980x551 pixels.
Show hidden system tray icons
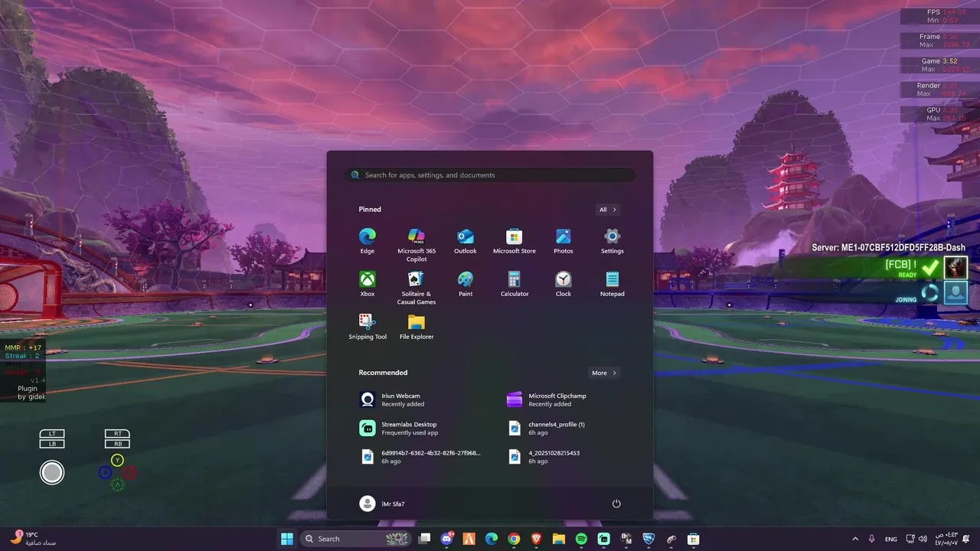[855, 539]
